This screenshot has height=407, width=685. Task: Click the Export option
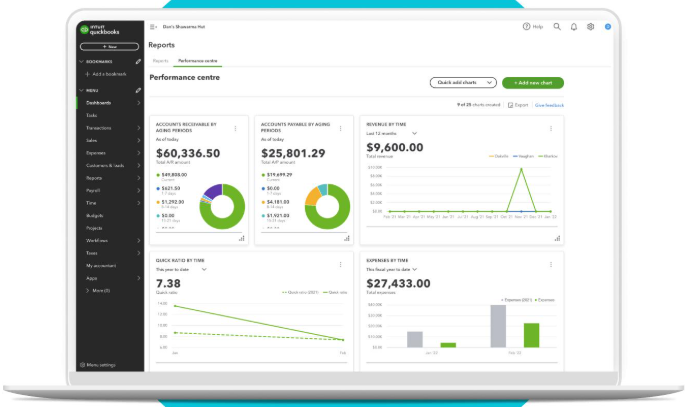518,104
